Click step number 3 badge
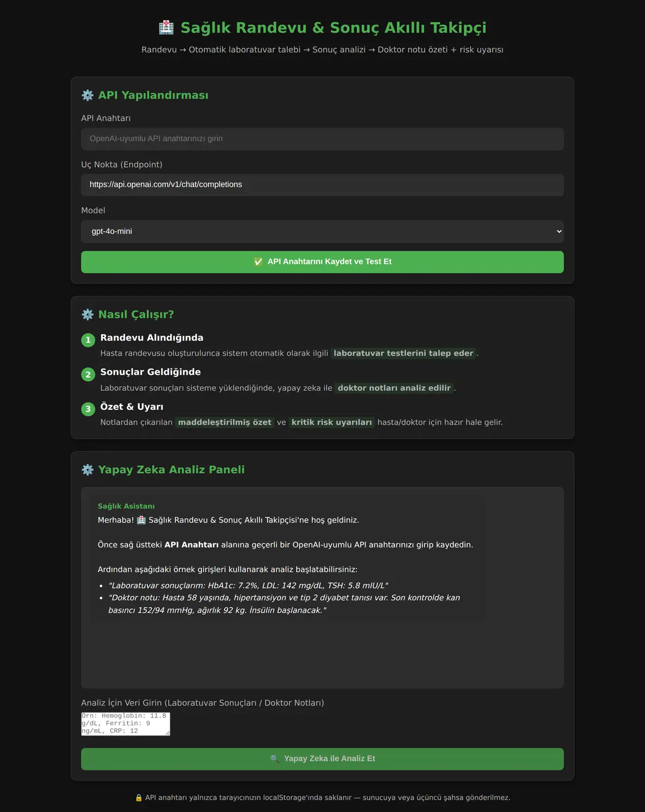The height and width of the screenshot is (812, 645). coord(88,409)
